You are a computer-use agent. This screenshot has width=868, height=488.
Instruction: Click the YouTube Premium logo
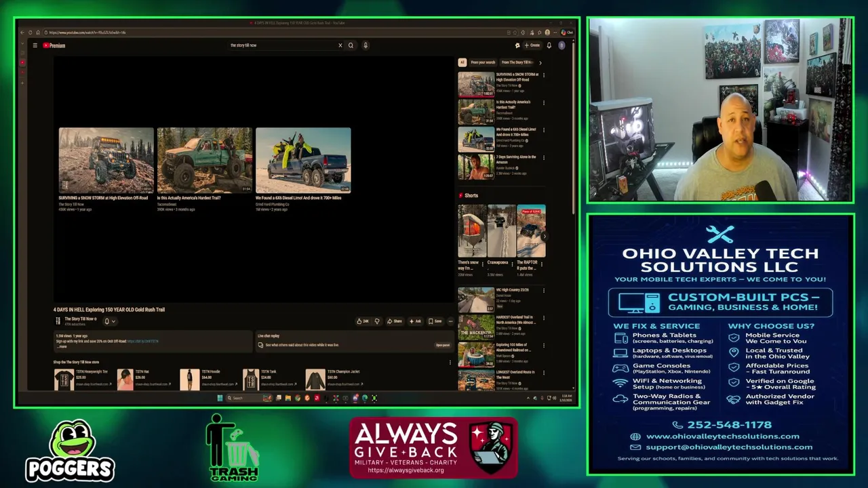(54, 45)
